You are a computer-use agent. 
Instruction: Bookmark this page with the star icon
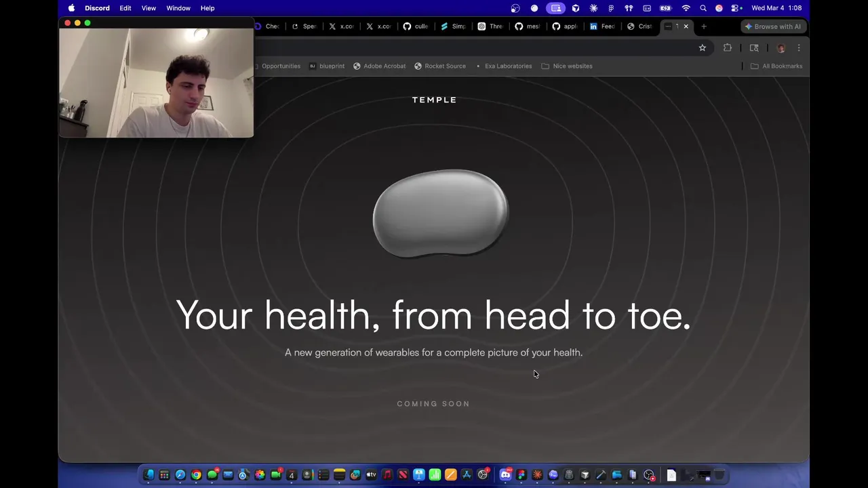(x=703, y=47)
